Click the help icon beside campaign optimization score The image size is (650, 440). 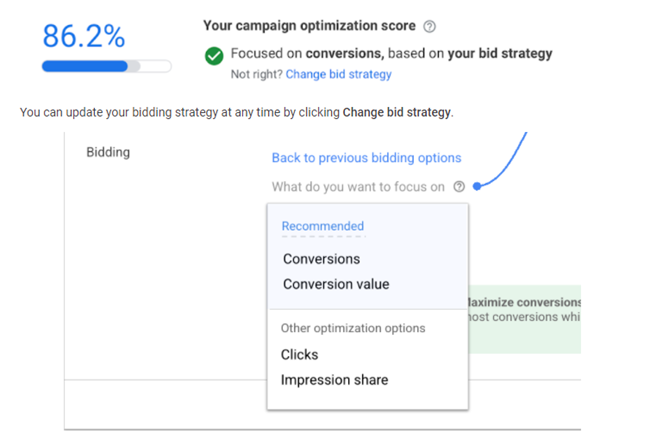click(x=429, y=27)
